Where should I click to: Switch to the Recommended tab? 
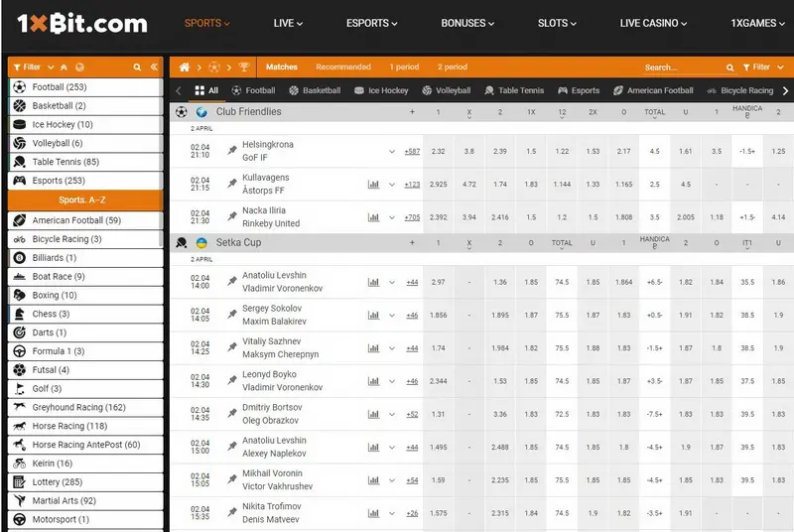(x=343, y=66)
